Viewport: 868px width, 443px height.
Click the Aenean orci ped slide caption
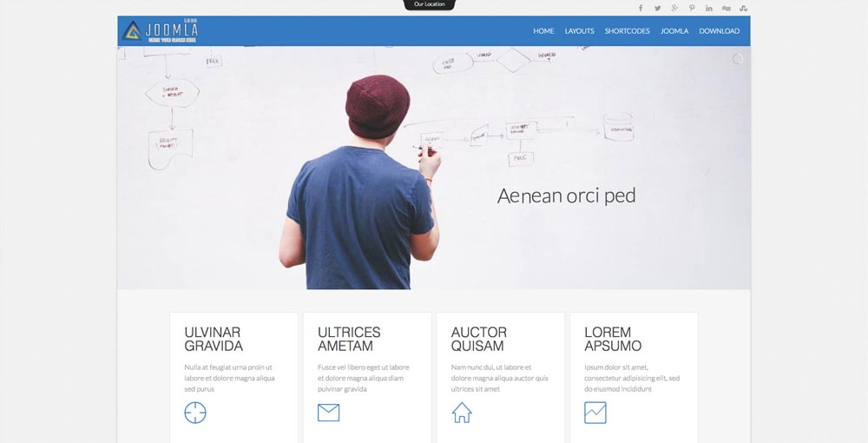click(566, 196)
